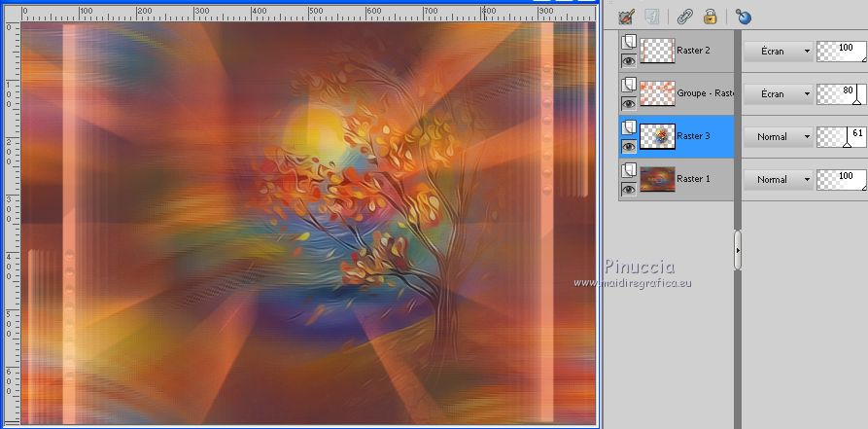Click the opacity slider of Raster 2
The image size is (868, 429).
(x=842, y=51)
